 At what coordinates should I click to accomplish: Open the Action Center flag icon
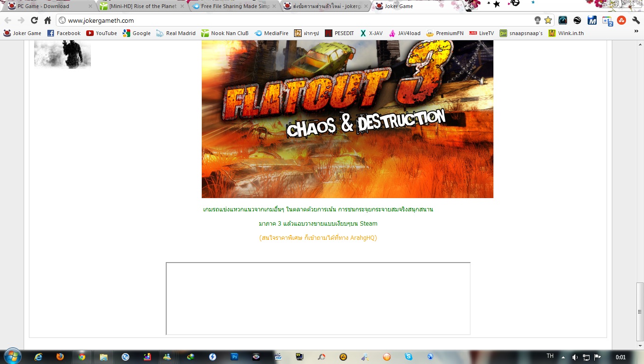(x=598, y=357)
